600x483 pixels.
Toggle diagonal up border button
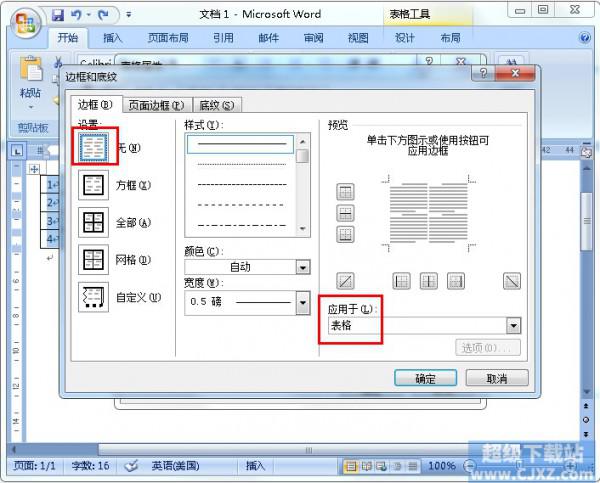(x=345, y=281)
